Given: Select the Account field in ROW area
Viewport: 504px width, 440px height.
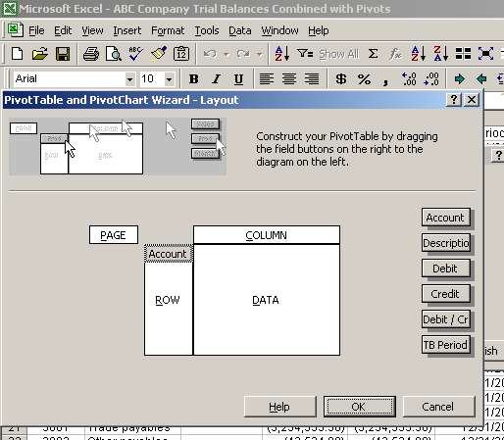Looking at the screenshot, I should click(x=169, y=254).
